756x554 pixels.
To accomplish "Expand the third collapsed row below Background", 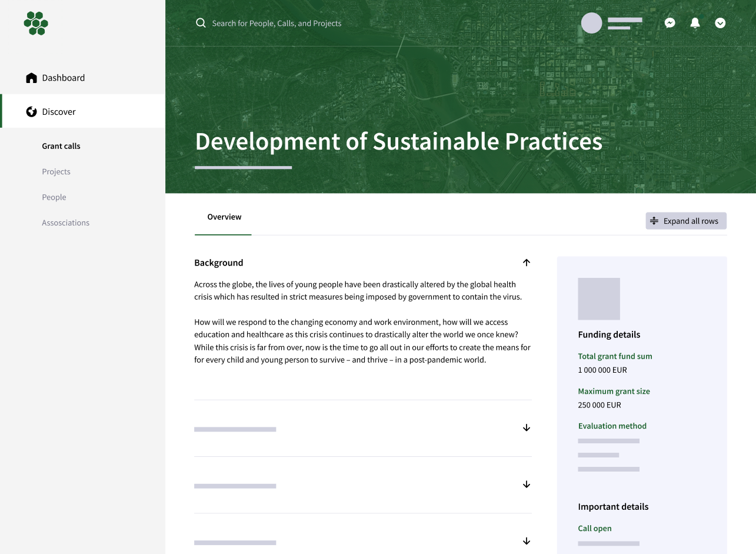I will pos(527,541).
